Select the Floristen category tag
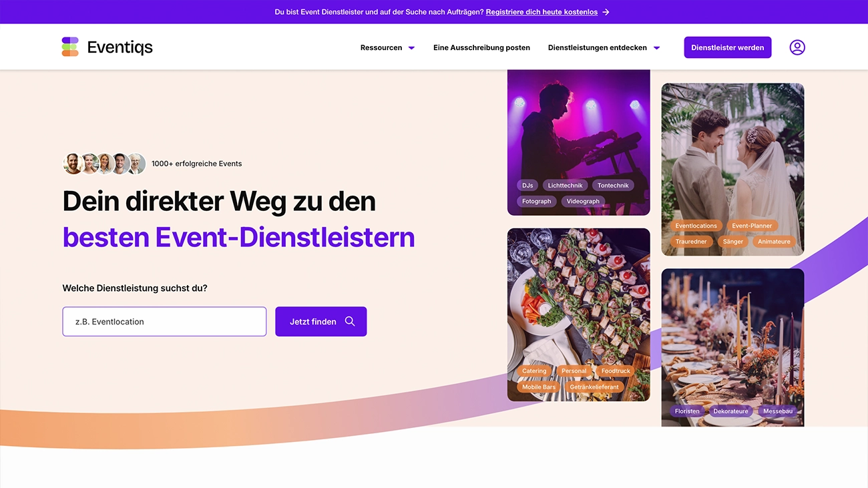868x488 pixels. click(687, 411)
